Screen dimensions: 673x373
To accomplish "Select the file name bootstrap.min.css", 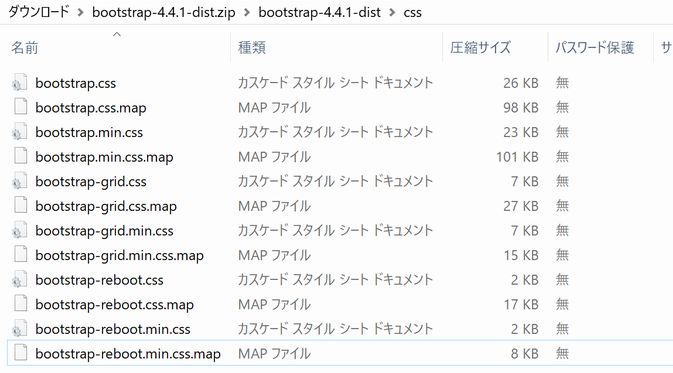I will 89,132.
